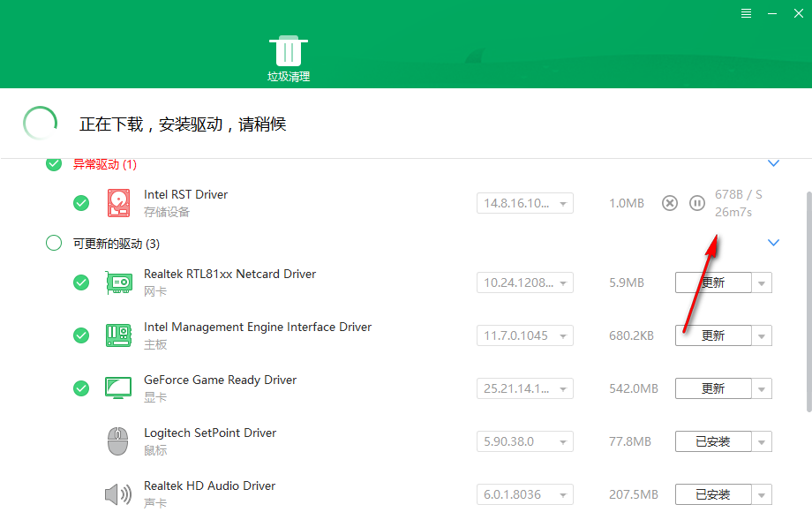Uncheck the Intel RST Driver checkbox

click(81, 203)
